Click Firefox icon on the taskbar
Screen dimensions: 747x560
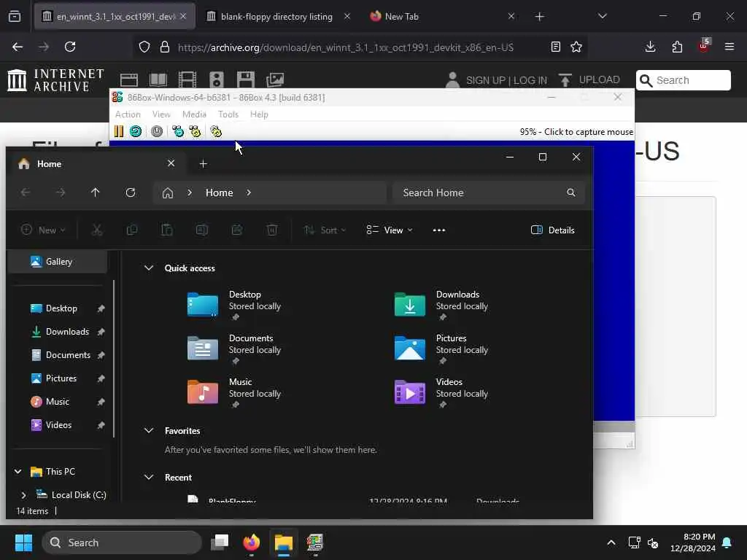pos(252,542)
